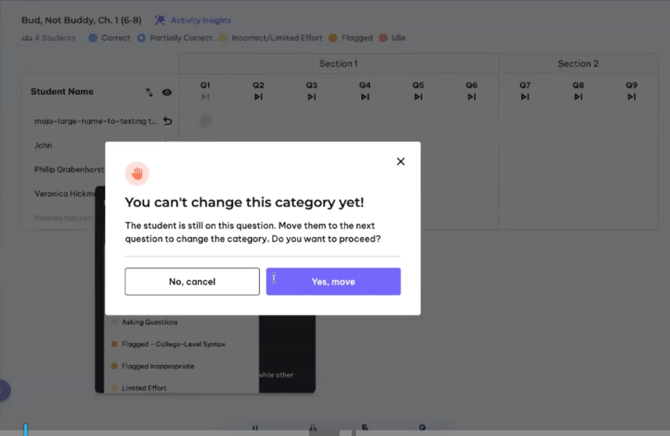Viewport: 670px width, 436px height.
Task: Select 'Flagged - College-Level Syntax' category
Action: 173,344
